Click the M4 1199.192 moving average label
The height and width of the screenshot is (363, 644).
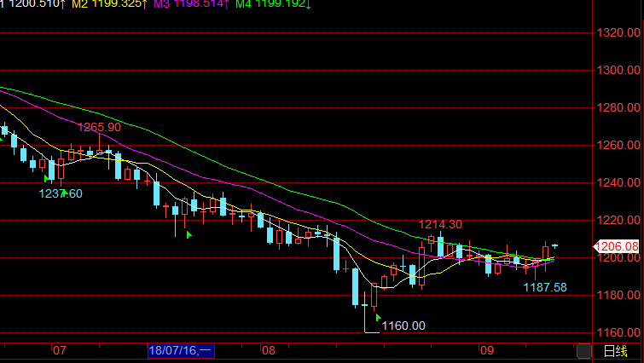(273, 4)
